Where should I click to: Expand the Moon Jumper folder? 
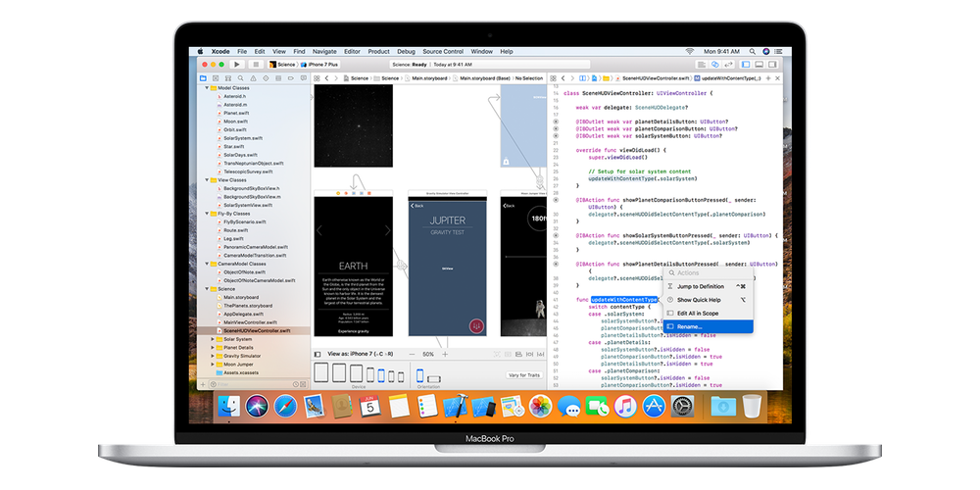(213, 364)
